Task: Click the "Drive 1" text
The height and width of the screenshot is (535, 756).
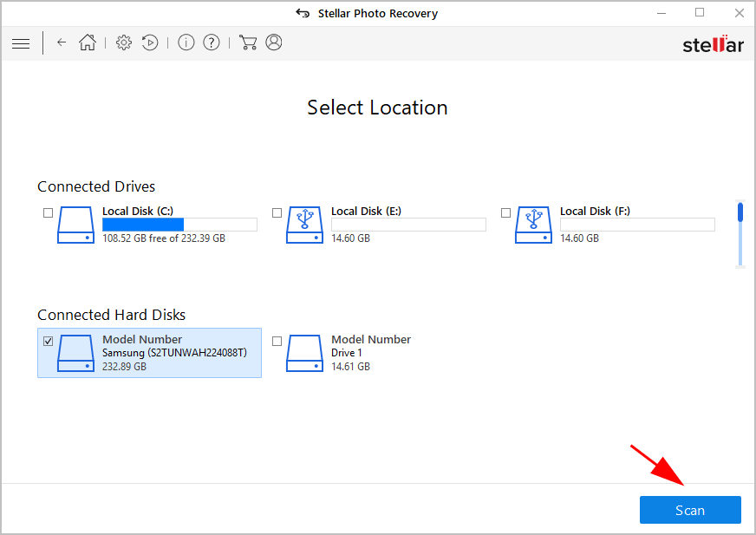Action: click(x=347, y=353)
